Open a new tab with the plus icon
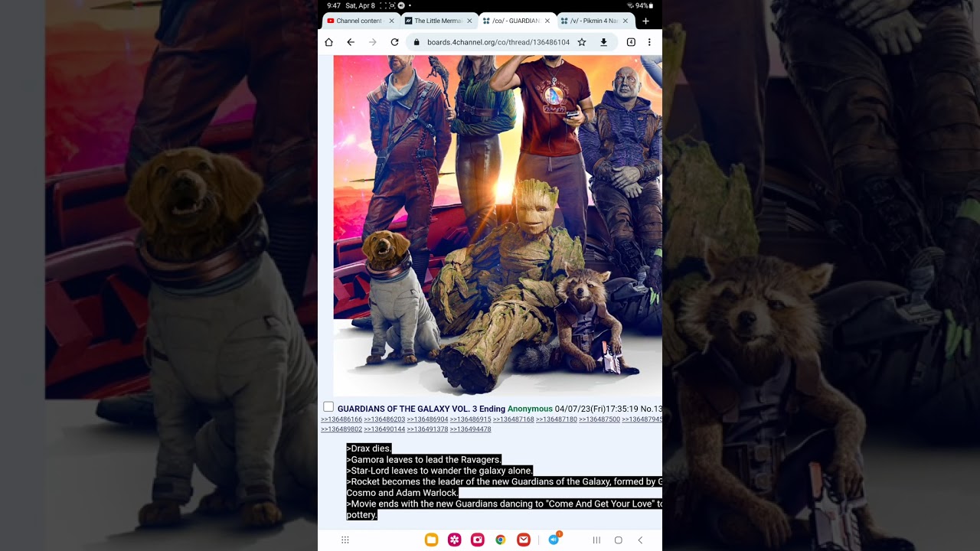Image resolution: width=980 pixels, height=551 pixels. [x=645, y=21]
